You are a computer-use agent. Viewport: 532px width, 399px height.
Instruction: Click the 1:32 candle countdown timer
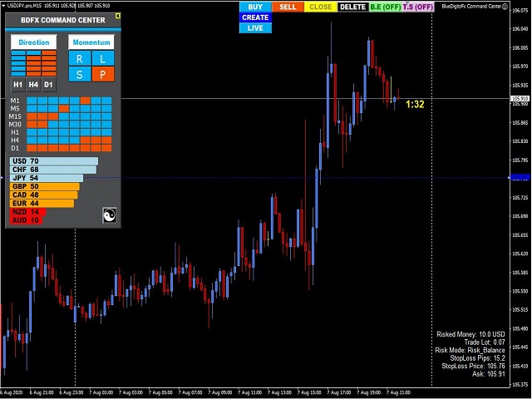tap(415, 104)
